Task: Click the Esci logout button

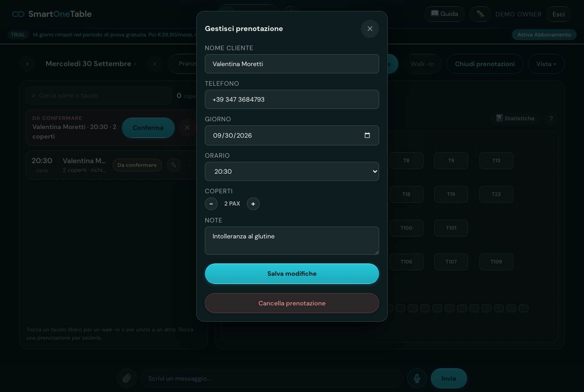Action: click(558, 14)
